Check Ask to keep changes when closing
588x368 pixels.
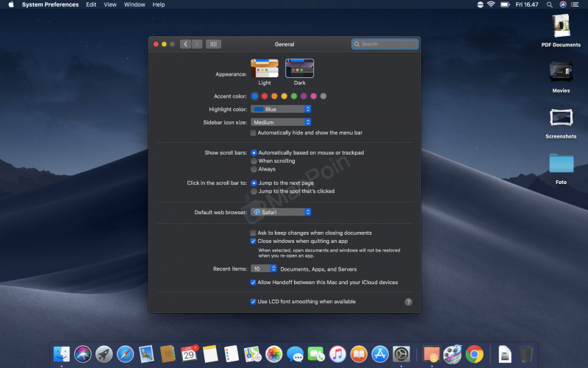[253, 233]
